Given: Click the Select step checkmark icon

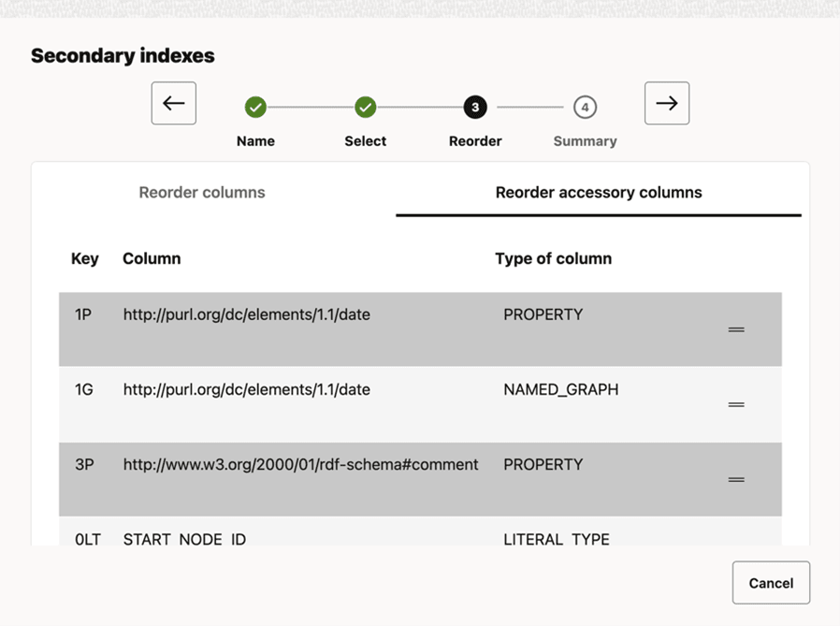Looking at the screenshot, I should click(x=366, y=108).
